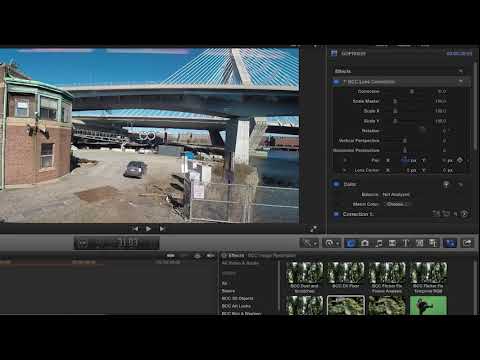Select the BCC DV Fixer effect

[346, 276]
